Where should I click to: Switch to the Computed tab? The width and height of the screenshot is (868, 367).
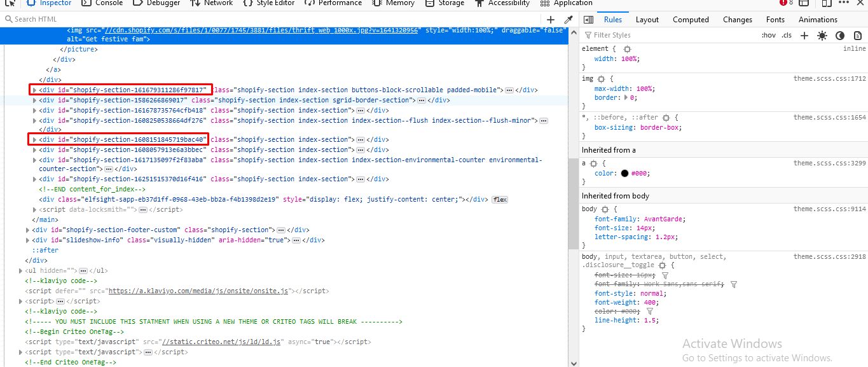(x=691, y=20)
